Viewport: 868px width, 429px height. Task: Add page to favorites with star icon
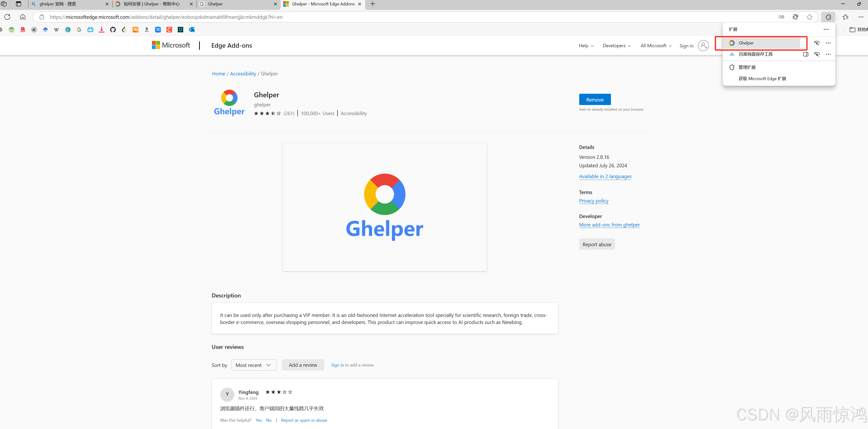pyautogui.click(x=809, y=17)
